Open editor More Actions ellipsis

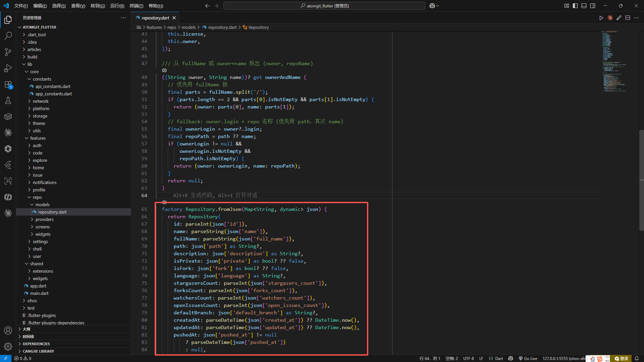[636, 18]
